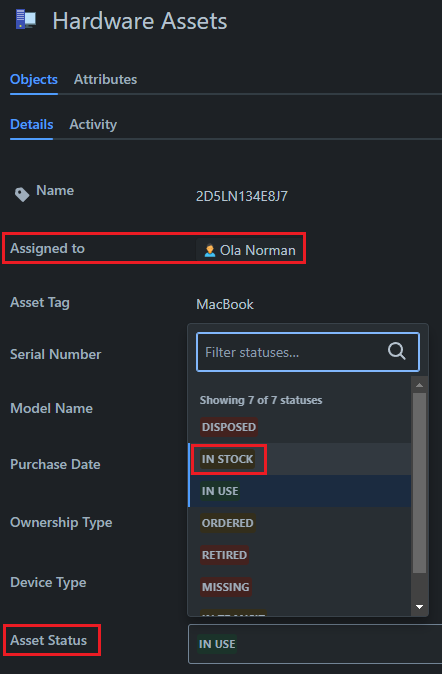
Task: Choose the ORDERED status option
Action: pyautogui.click(x=227, y=523)
